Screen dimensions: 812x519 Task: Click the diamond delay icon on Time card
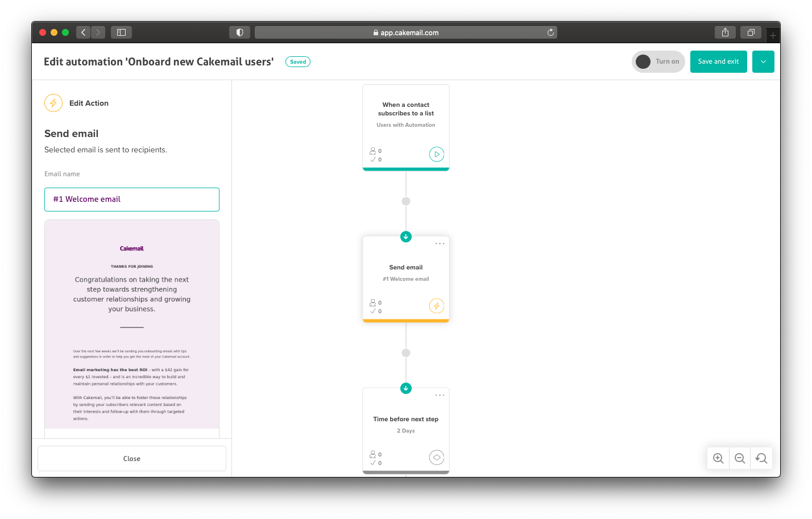[x=437, y=458]
